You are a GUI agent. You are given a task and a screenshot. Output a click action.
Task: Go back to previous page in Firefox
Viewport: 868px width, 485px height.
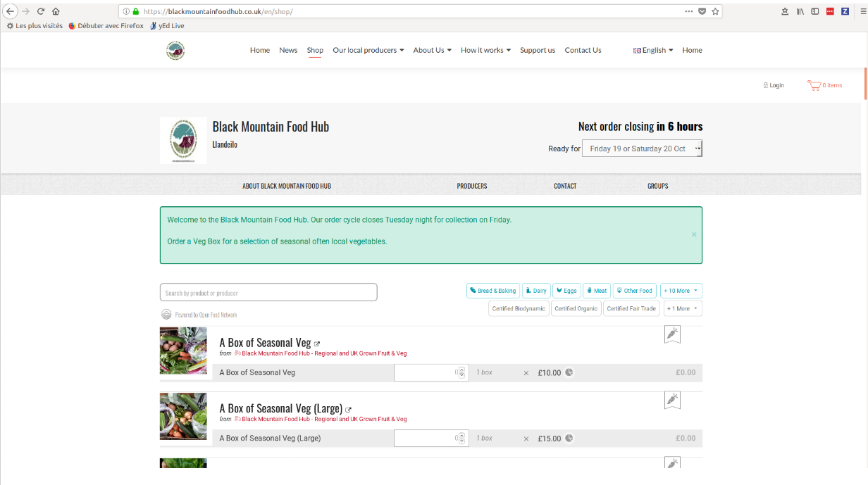(11, 11)
